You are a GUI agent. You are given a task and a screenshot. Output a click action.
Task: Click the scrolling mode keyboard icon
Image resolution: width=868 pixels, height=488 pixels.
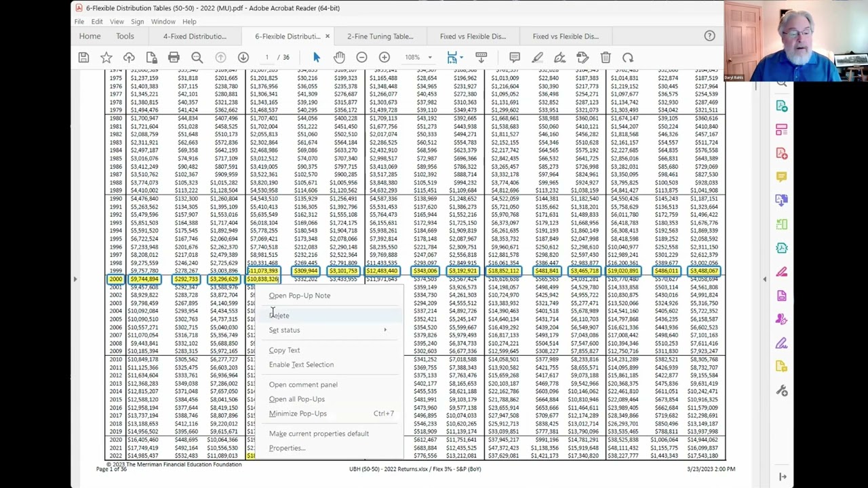click(x=481, y=58)
